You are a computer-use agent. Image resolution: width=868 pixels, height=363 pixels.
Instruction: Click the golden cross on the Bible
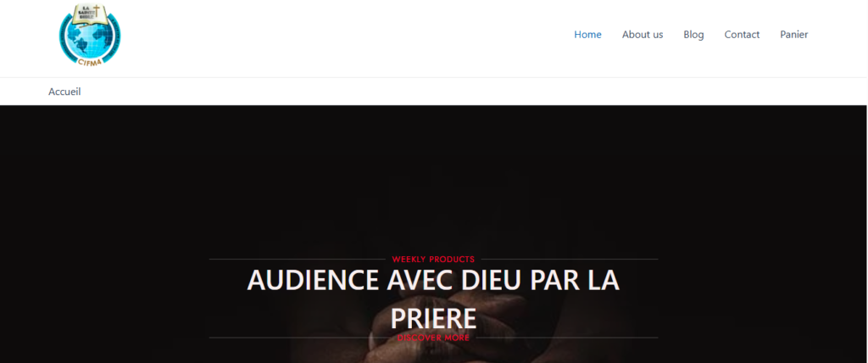click(97, 11)
